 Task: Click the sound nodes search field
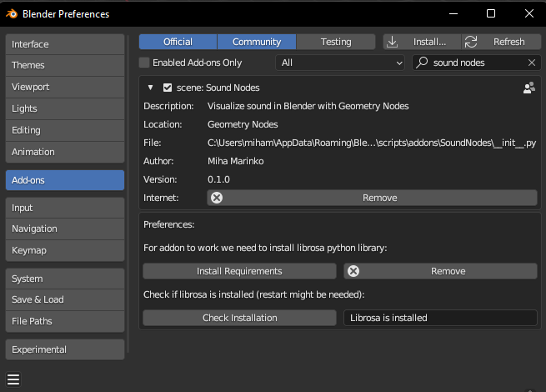(x=477, y=63)
